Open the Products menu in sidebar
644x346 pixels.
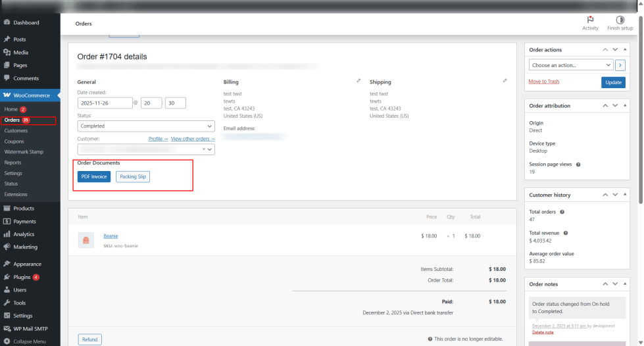point(24,209)
